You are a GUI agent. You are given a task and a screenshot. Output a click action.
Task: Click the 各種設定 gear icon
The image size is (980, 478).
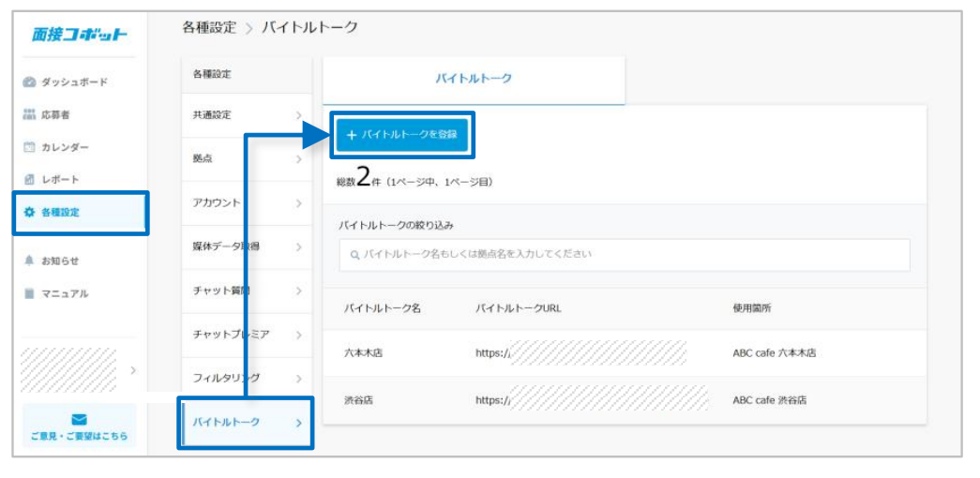coord(29,213)
